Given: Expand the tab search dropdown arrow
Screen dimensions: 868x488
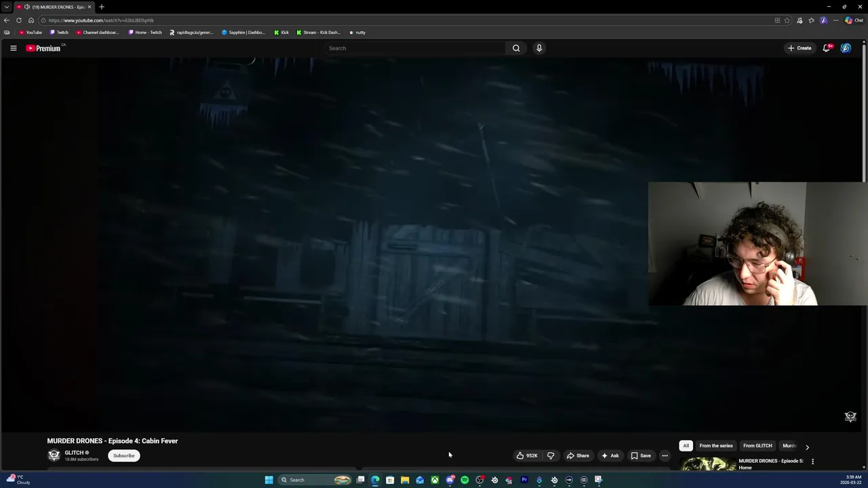Looking at the screenshot, I should point(6,7).
